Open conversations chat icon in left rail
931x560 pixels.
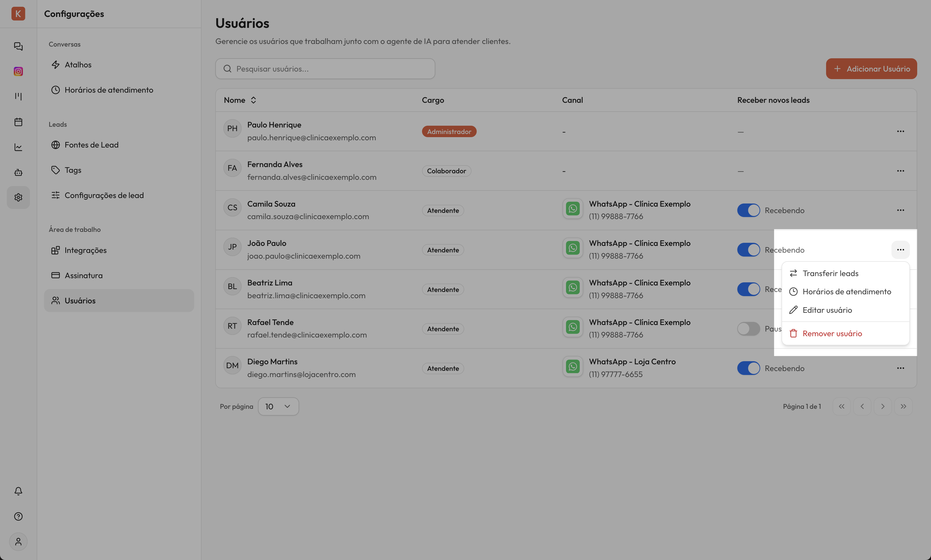point(18,46)
